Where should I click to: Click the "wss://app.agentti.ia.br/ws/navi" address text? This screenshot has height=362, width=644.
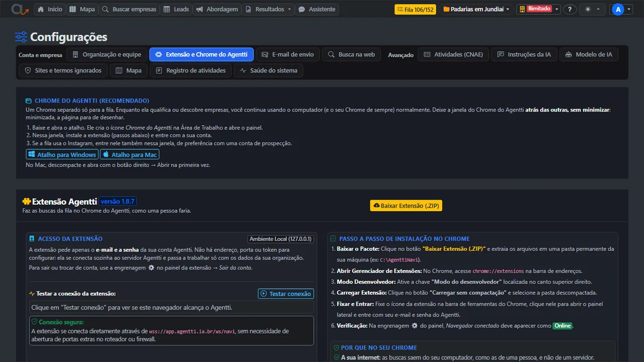192,331
